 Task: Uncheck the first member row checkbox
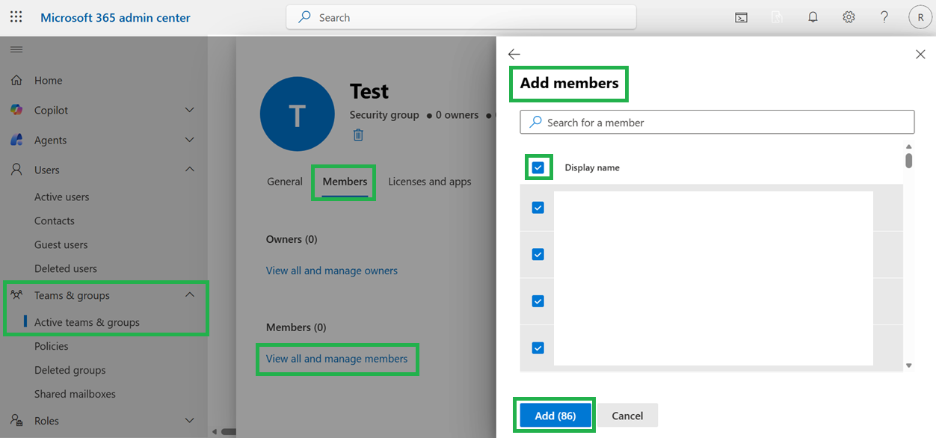tap(538, 208)
